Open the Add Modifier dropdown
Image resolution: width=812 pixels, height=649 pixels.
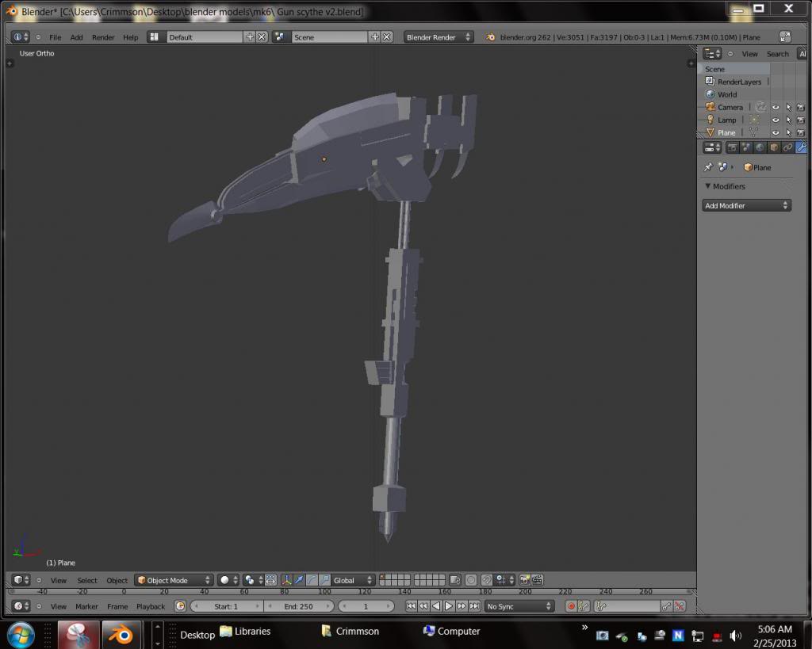click(x=746, y=205)
